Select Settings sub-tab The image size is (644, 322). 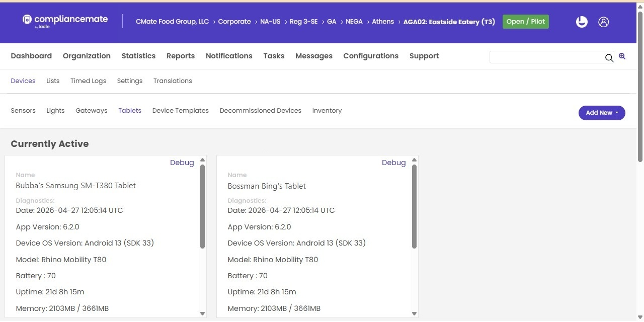[130, 80]
